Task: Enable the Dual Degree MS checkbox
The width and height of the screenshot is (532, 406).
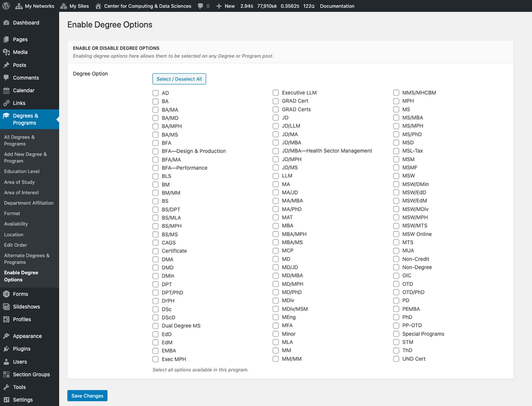Action: pyautogui.click(x=155, y=326)
